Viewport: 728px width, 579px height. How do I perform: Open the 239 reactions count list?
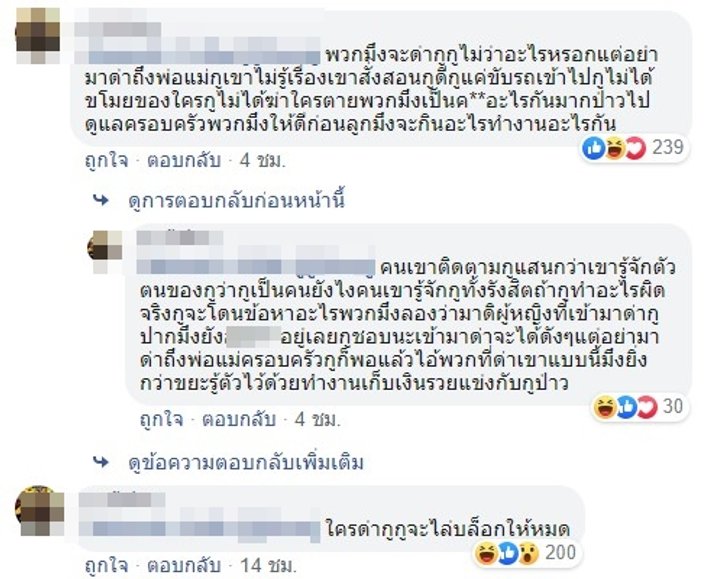point(668,148)
